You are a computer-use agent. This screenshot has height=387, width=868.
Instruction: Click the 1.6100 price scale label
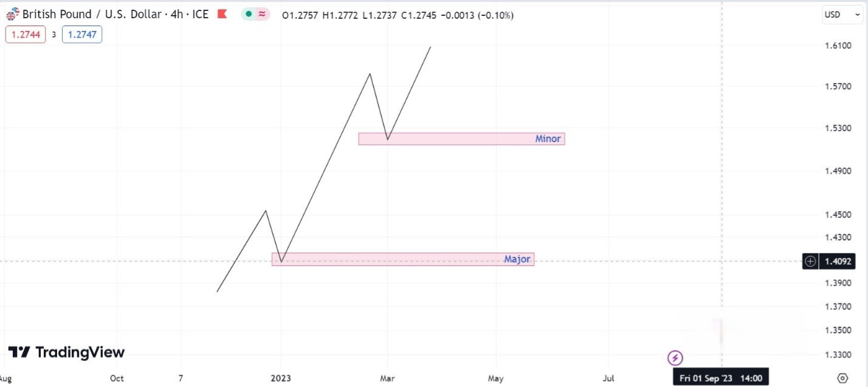coord(838,46)
